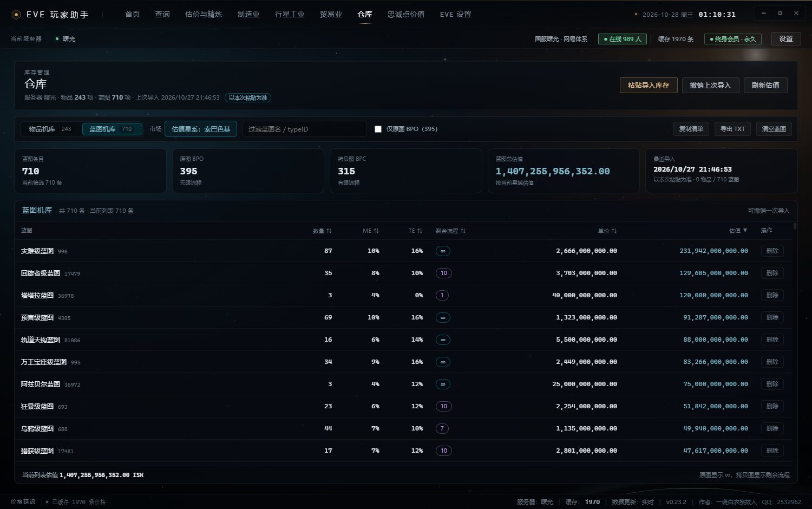The height and width of the screenshot is (509, 812).
Task: Click runs badge 1 for 塔塔拉蓝图
Action: (442, 295)
